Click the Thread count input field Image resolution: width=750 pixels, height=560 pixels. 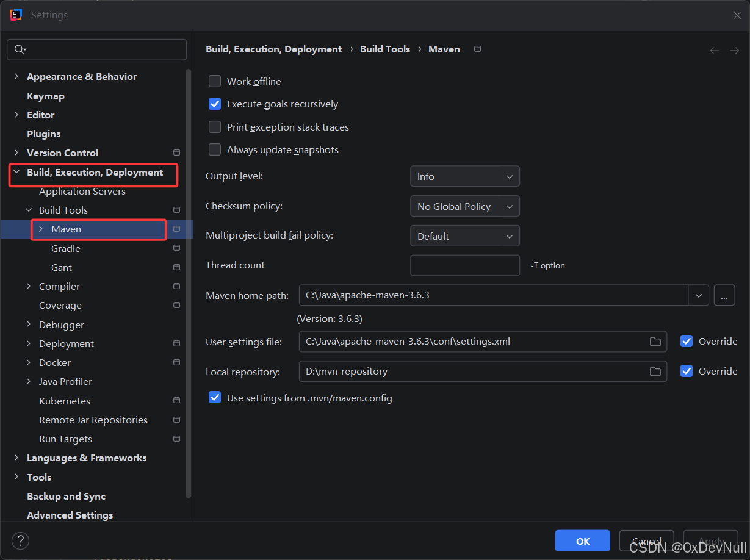pyautogui.click(x=465, y=265)
